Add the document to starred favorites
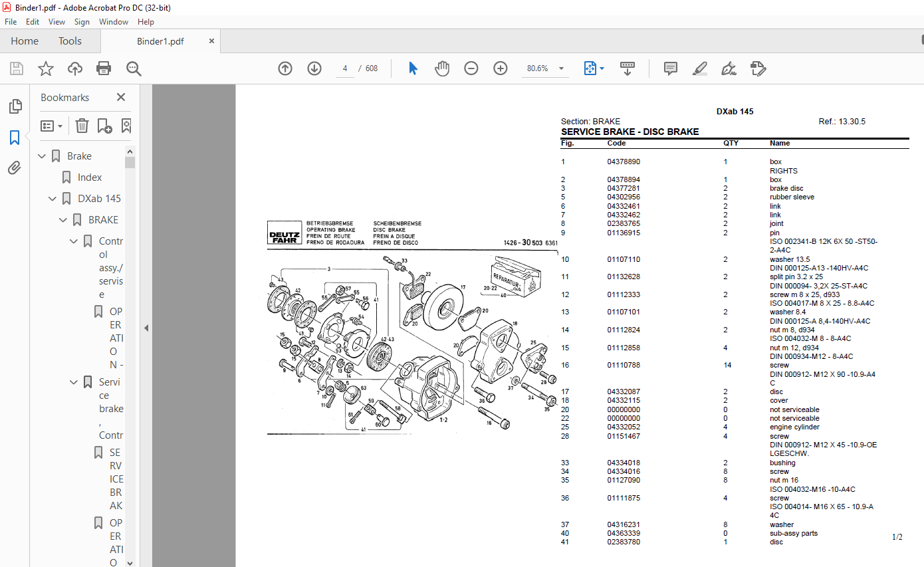The image size is (924, 567). point(46,68)
